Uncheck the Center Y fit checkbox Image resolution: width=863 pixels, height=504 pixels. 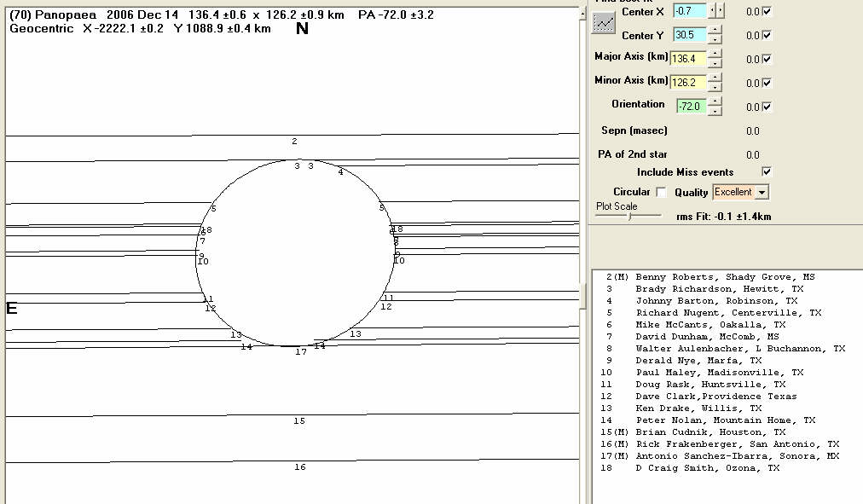(x=767, y=35)
